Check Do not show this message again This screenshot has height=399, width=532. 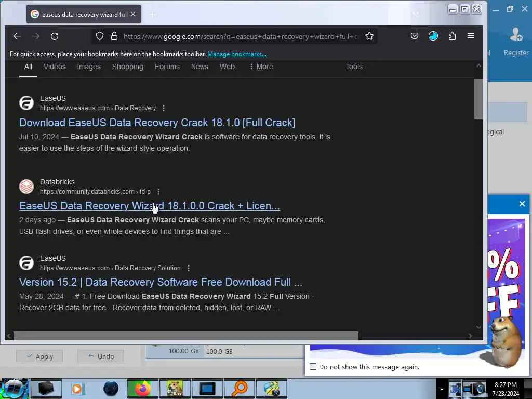(313, 367)
